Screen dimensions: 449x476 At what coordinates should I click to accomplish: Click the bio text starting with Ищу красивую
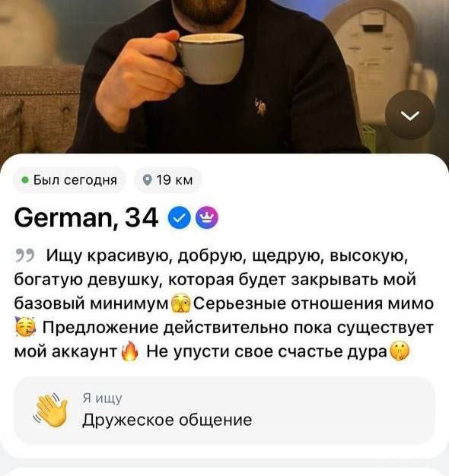click(x=224, y=303)
